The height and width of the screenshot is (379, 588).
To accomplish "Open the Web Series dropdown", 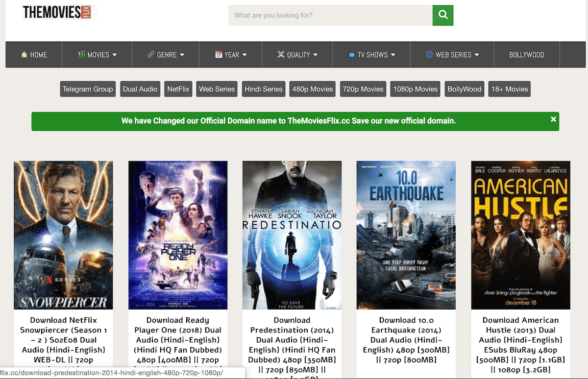I will coord(452,55).
